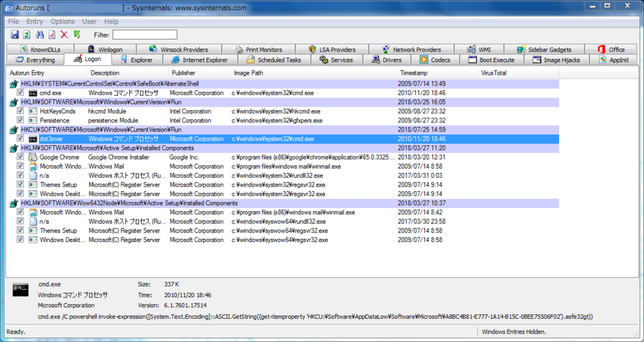Switch to the Services tab
Image resolution: width=644 pixels, height=342 pixels.
click(336, 60)
